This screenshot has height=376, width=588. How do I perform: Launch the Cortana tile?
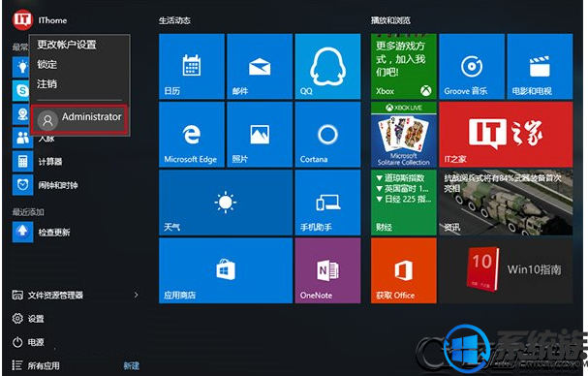point(327,135)
